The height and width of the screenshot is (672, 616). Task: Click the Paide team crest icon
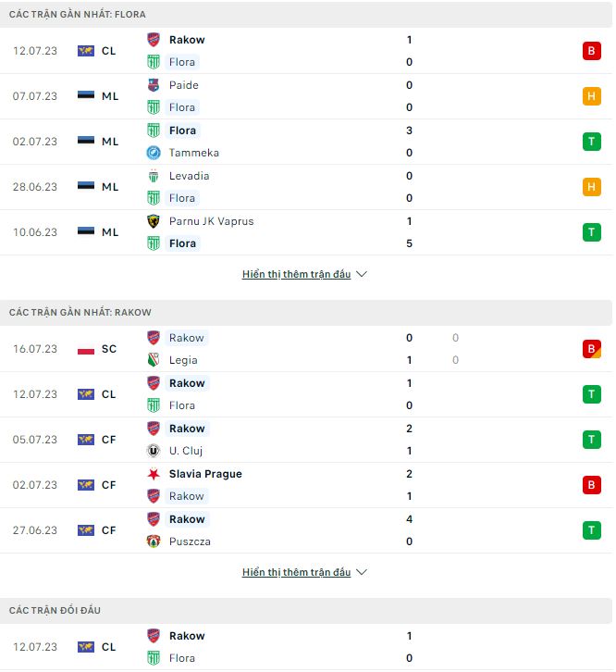coord(154,85)
